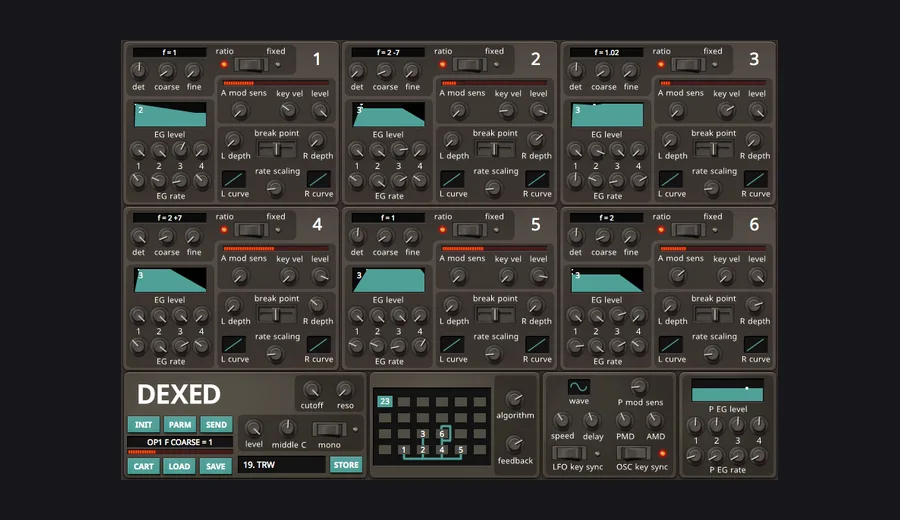Toggle operator 4 ratio/fixed switch

point(251,230)
